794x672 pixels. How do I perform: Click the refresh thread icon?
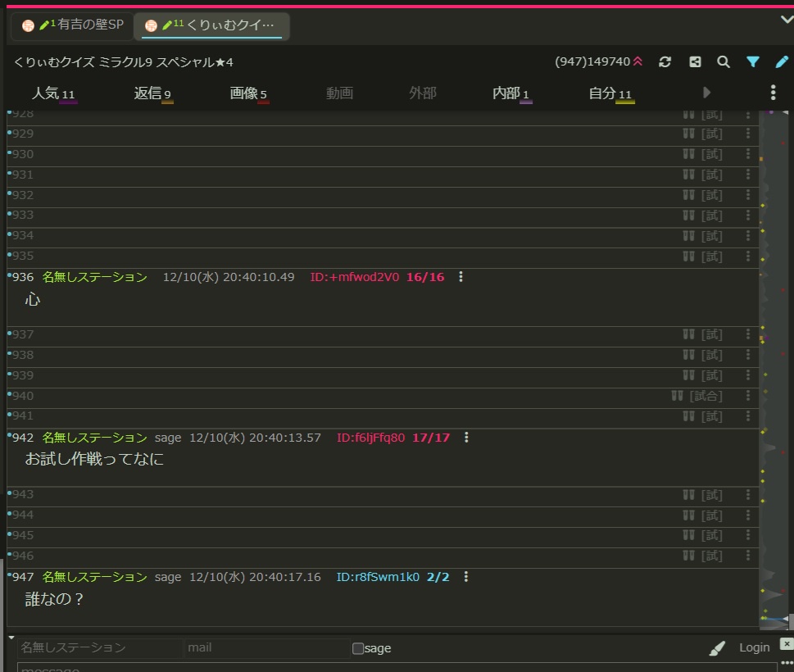[x=665, y=62]
